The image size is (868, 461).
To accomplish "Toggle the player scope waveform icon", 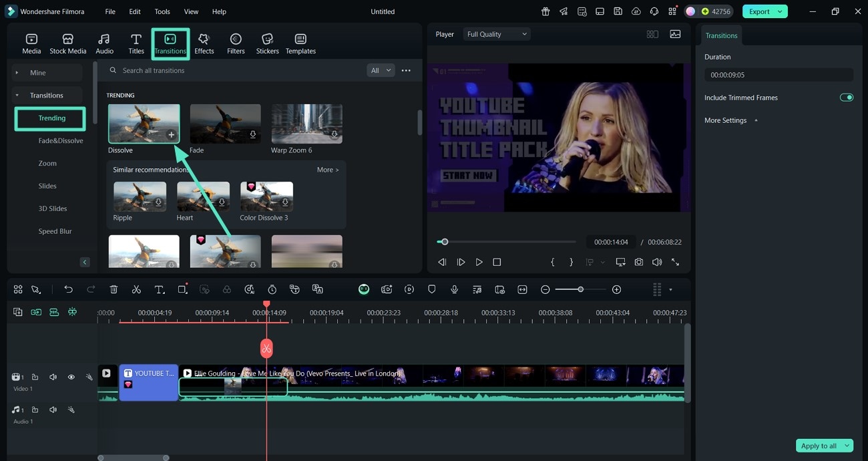I will [675, 34].
